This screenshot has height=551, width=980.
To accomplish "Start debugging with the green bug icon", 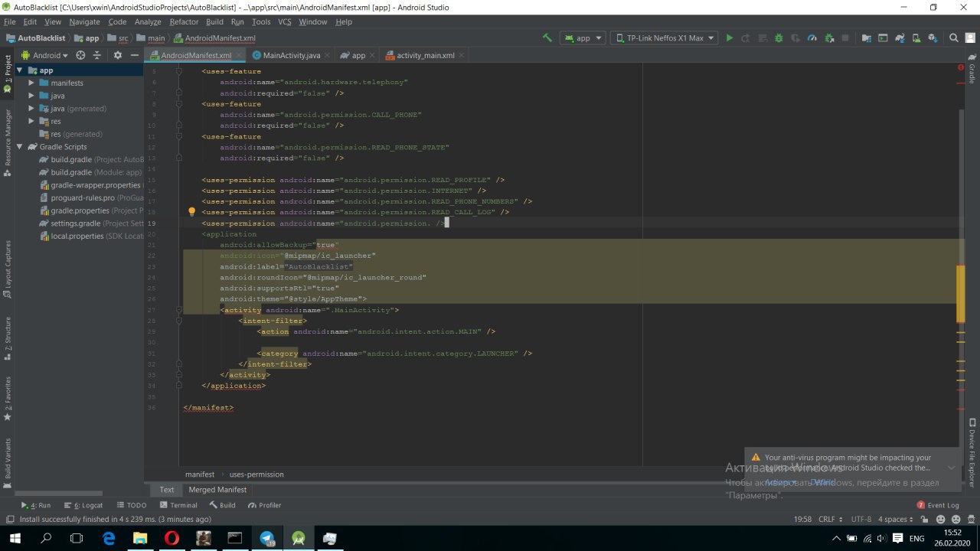I will click(779, 37).
